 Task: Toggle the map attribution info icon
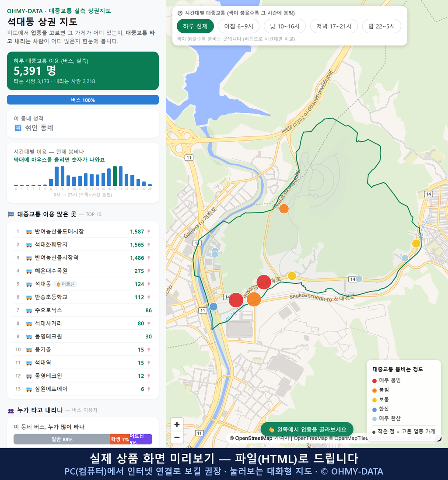(438, 438)
